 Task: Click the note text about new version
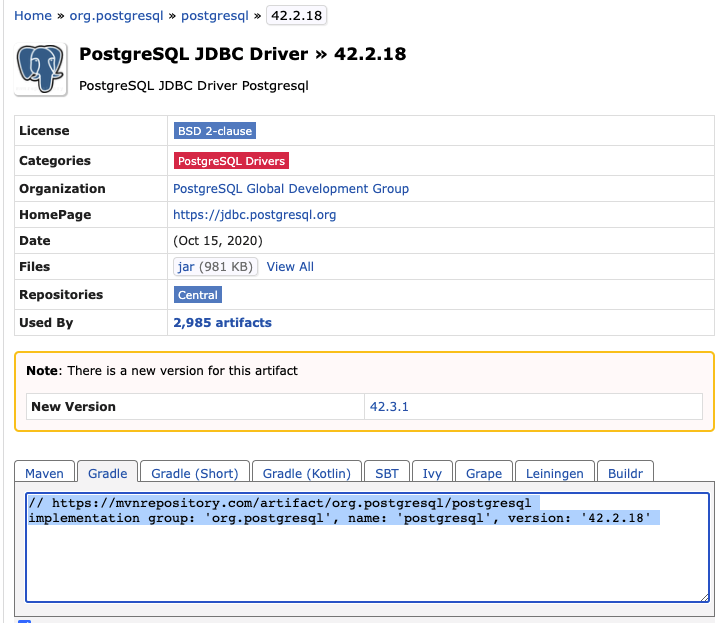(x=162, y=371)
